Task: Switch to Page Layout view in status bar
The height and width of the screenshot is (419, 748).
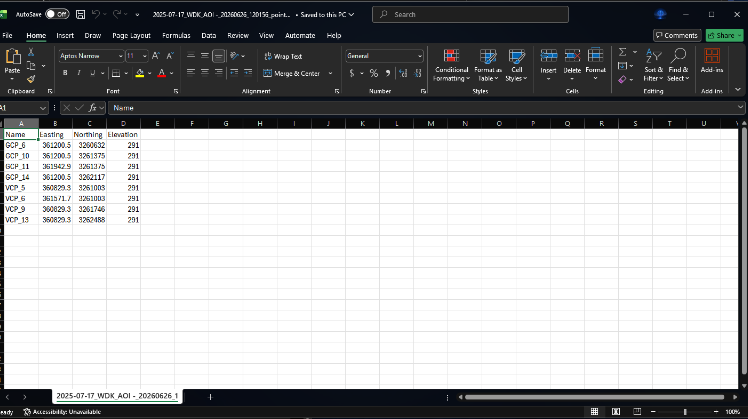Action: click(x=615, y=411)
